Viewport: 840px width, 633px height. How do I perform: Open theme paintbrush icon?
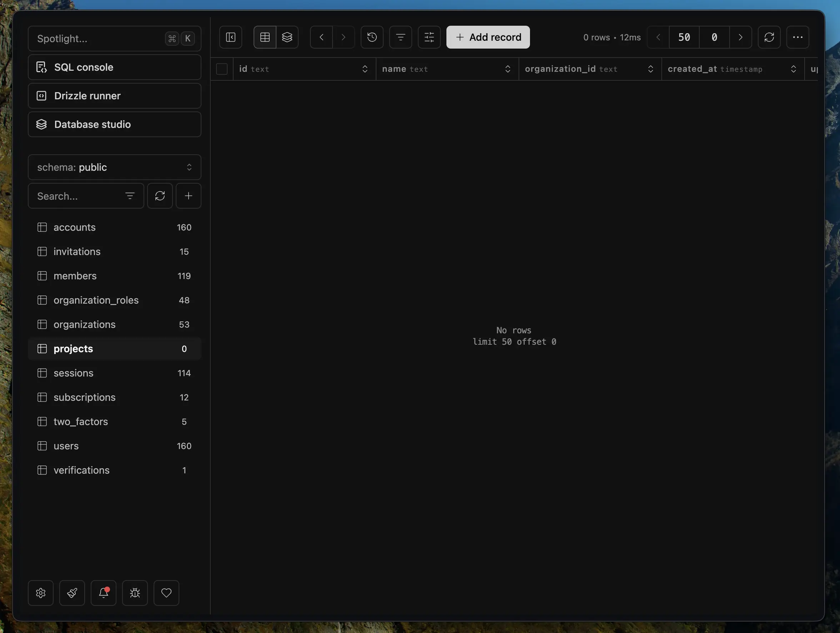(72, 593)
